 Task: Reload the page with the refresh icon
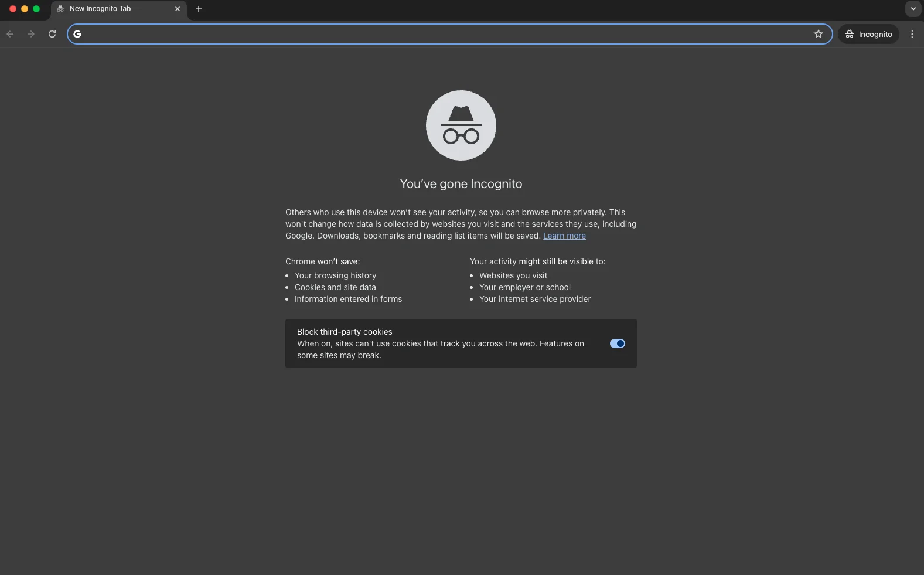(x=52, y=34)
